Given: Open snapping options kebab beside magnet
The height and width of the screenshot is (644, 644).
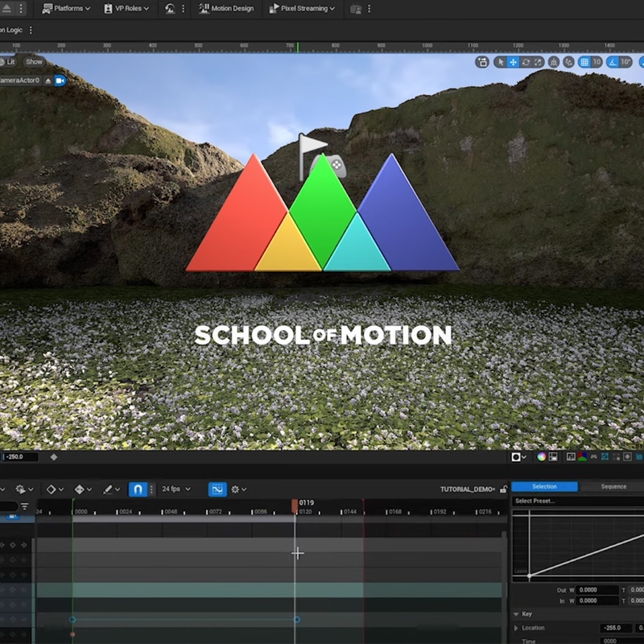Looking at the screenshot, I should [x=151, y=489].
